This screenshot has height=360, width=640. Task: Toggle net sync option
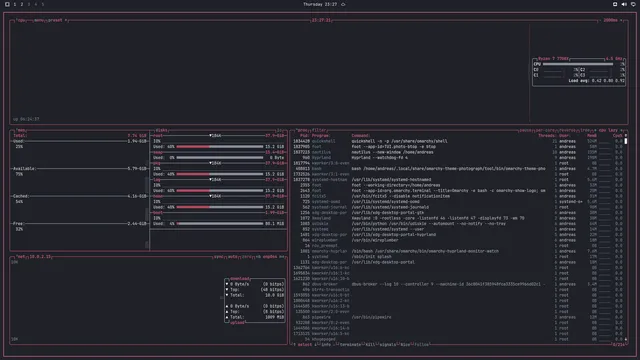coord(219,257)
